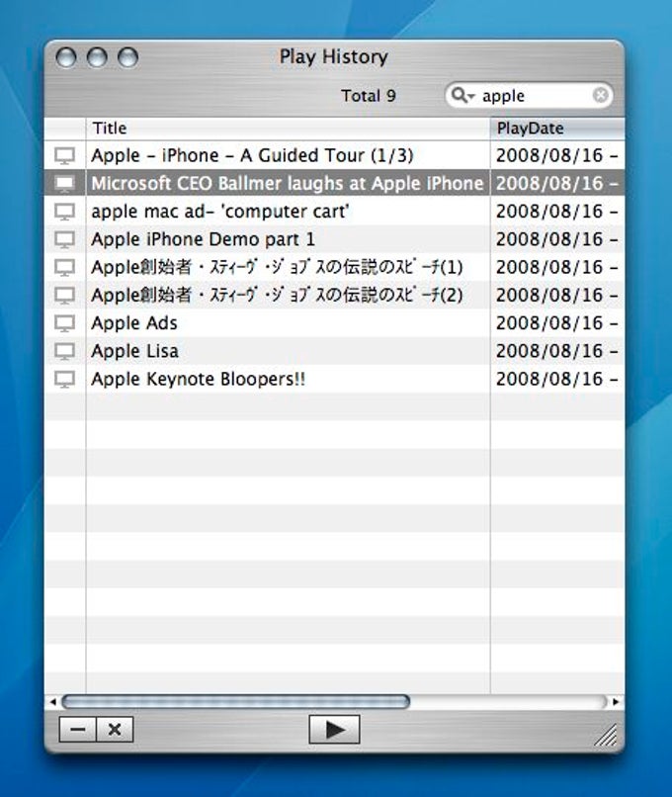Click the window resize grip corner
The image size is (672, 797).
[x=606, y=735]
